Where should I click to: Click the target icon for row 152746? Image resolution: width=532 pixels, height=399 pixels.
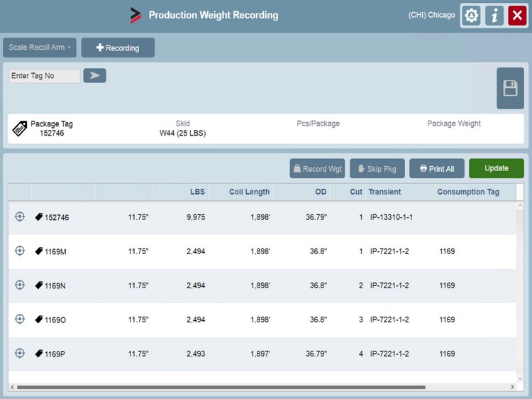[20, 217]
